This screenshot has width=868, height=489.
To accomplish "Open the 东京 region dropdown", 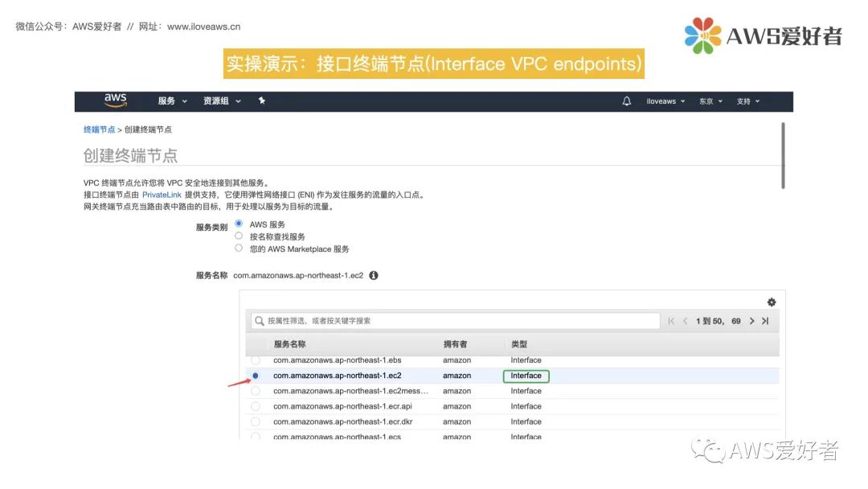I will [710, 101].
